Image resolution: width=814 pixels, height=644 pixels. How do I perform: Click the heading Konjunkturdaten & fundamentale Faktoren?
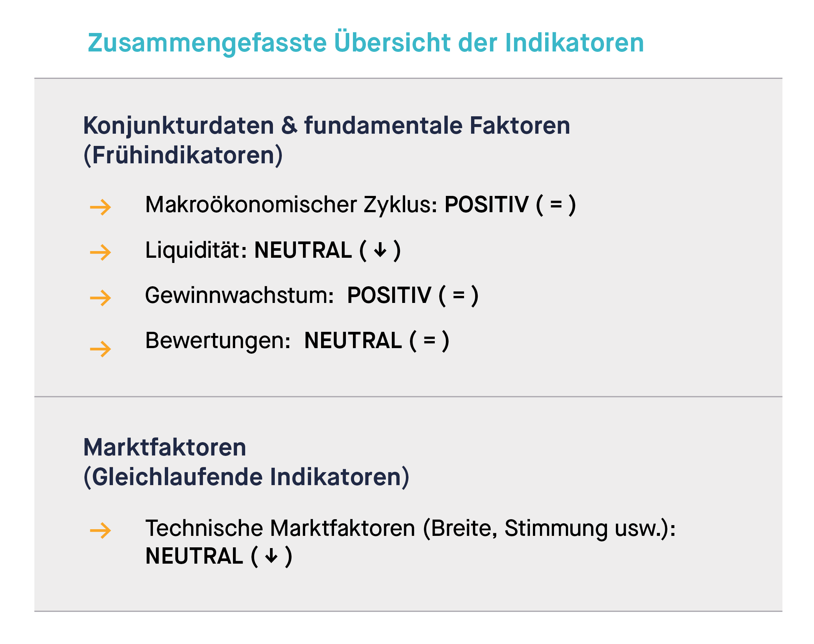tap(326, 126)
